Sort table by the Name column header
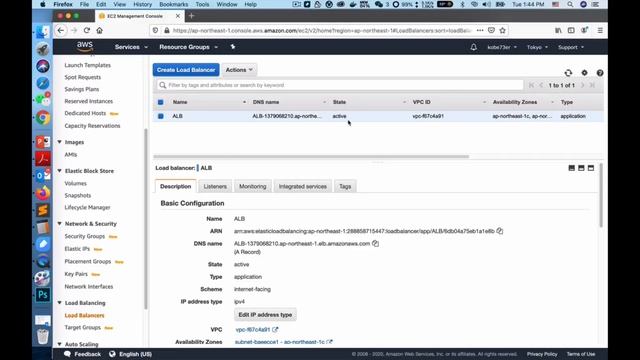Viewport: 640px width, 360px height. [180, 102]
